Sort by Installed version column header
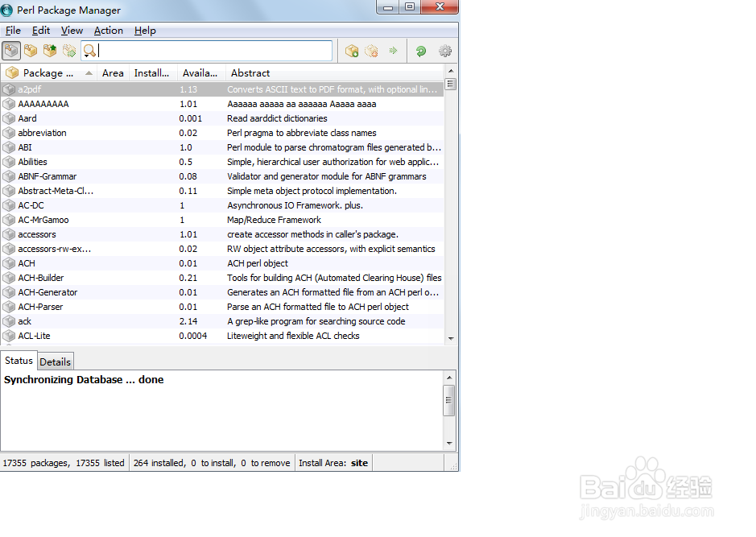756x537 pixels. tap(152, 72)
